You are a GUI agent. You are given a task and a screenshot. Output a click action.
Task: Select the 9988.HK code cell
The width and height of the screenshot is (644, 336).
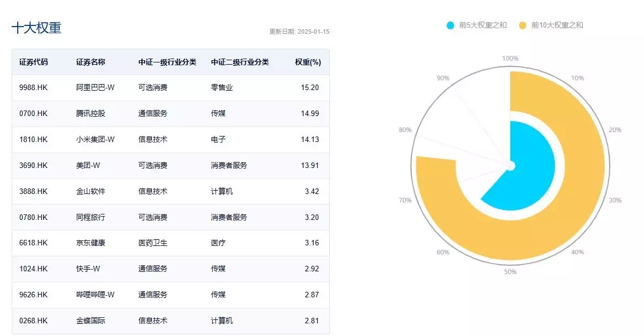(x=33, y=87)
